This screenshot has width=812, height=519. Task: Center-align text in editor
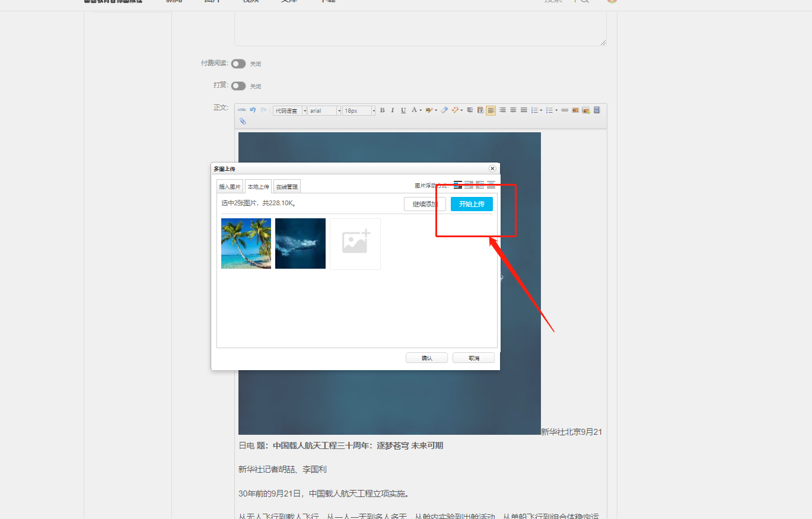(513, 110)
